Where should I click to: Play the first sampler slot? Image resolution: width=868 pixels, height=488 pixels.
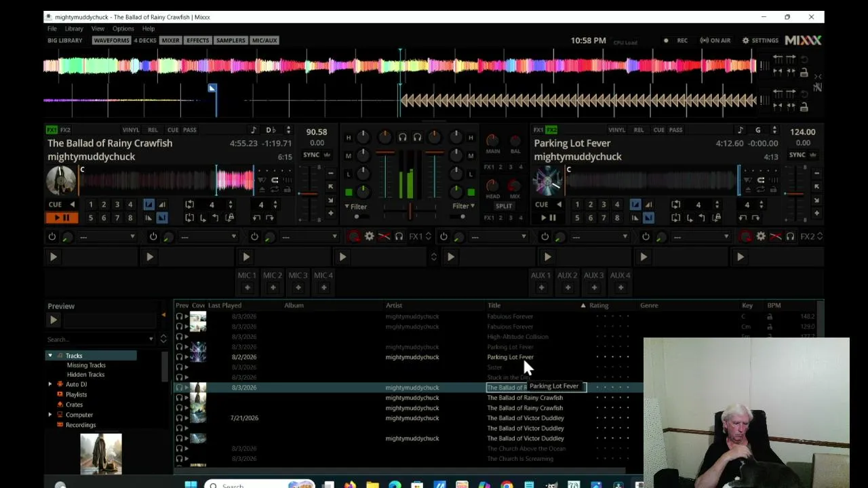click(54, 257)
